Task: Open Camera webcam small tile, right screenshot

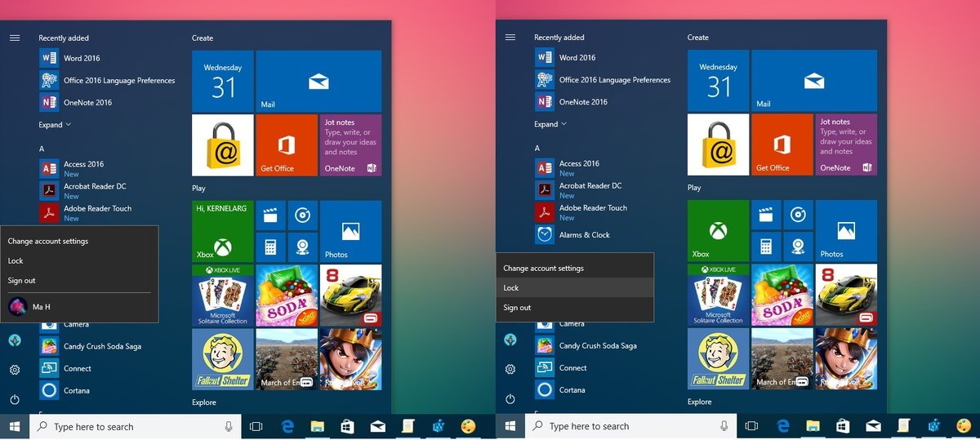Action: (798, 246)
